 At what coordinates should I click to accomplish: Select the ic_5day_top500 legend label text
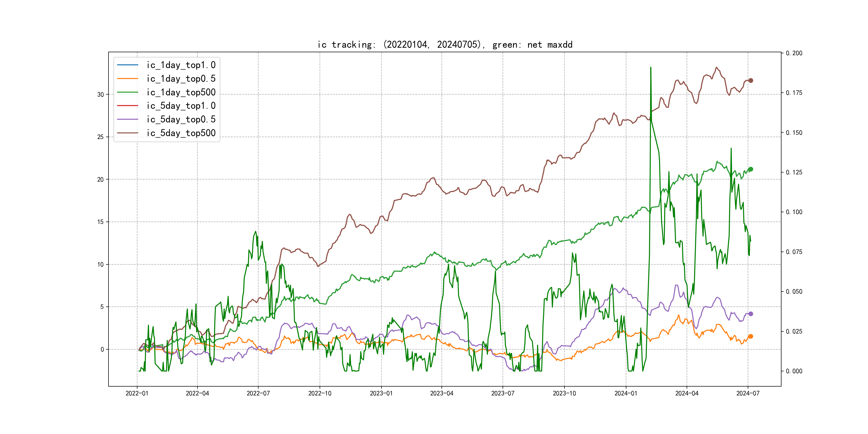click(181, 133)
